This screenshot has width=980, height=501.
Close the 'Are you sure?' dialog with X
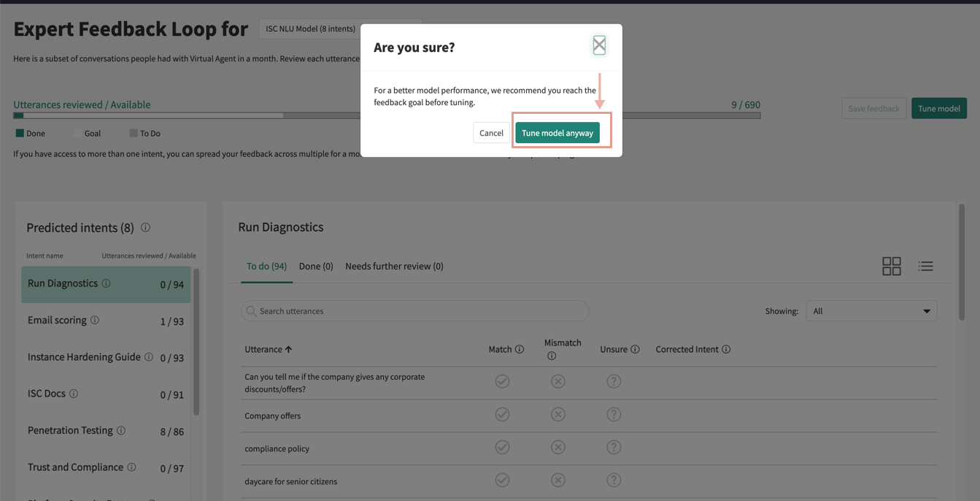[599, 45]
